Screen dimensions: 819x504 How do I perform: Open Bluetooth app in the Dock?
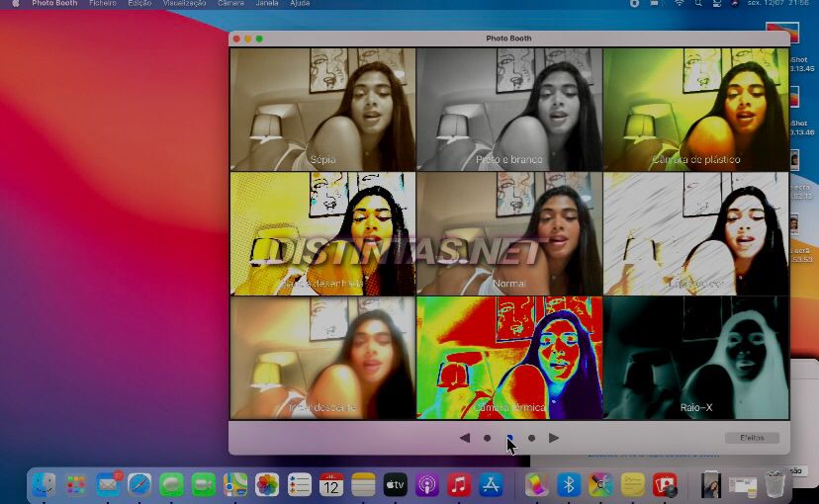[x=569, y=484]
